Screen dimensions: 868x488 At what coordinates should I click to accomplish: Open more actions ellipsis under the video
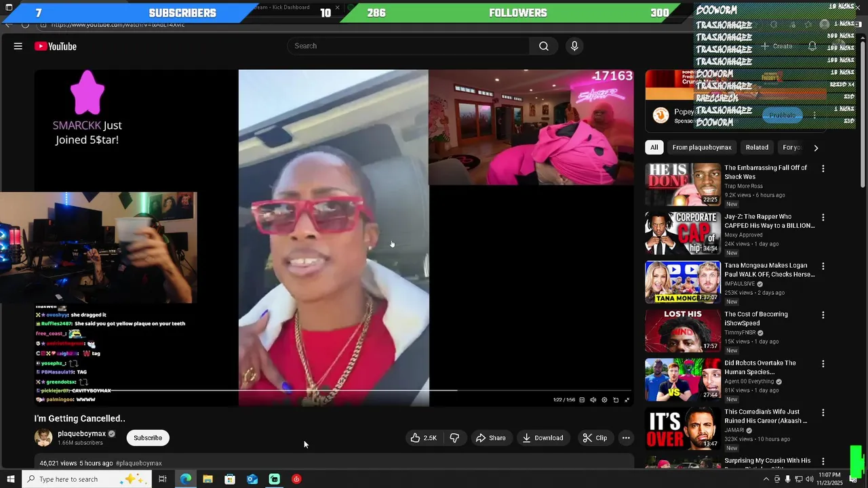pyautogui.click(x=626, y=438)
